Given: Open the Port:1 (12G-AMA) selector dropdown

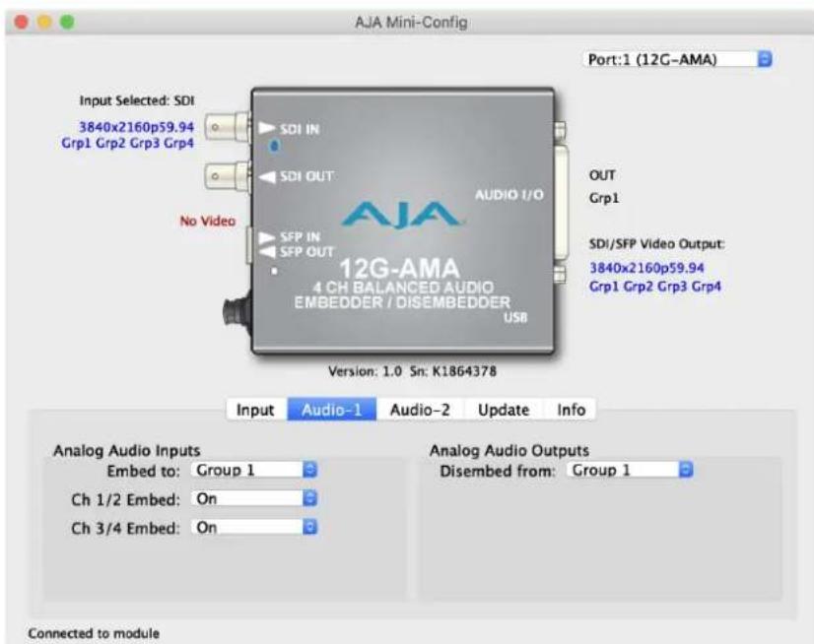Looking at the screenshot, I should (677, 59).
